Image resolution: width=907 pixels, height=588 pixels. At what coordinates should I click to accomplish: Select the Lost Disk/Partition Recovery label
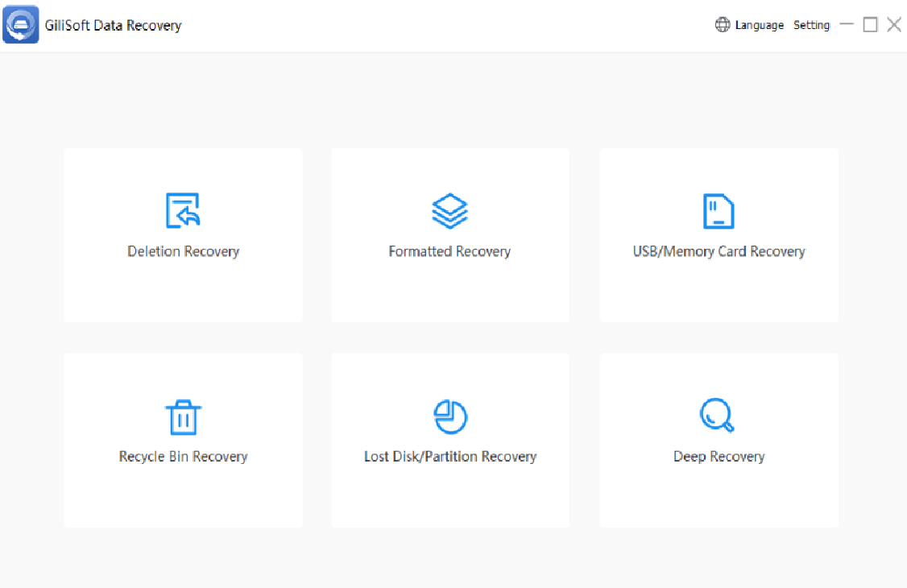450,457
